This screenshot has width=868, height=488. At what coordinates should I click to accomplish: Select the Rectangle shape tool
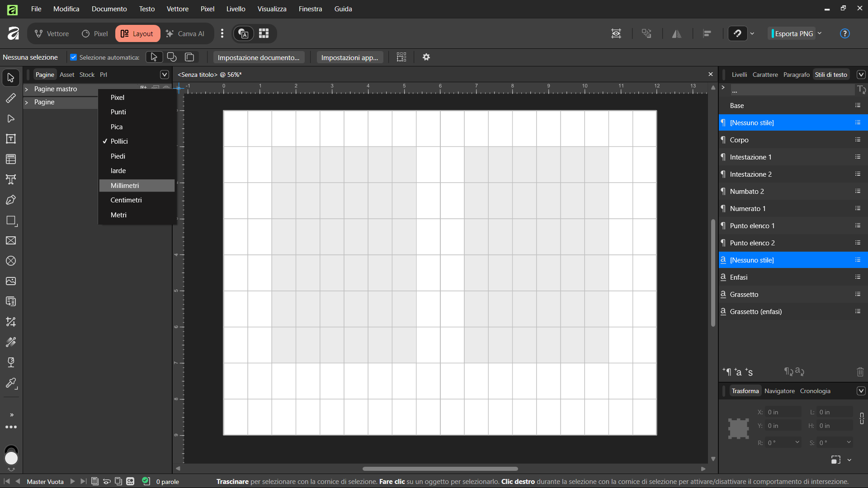click(11, 221)
